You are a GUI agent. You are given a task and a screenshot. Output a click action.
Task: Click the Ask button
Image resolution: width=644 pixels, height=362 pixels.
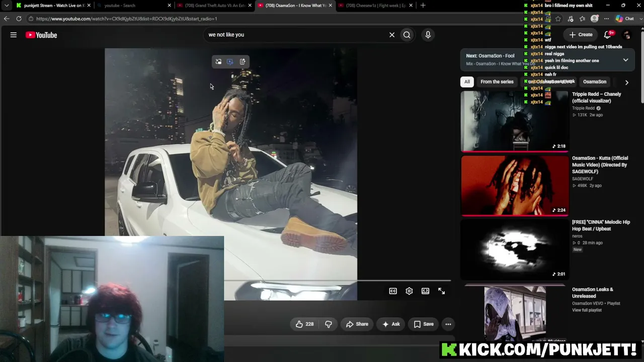pos(391,324)
